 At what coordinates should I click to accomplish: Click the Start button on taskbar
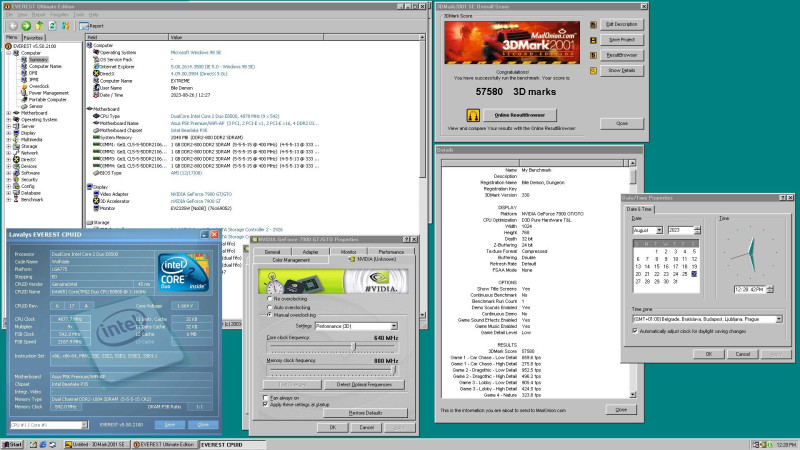pos(12,445)
